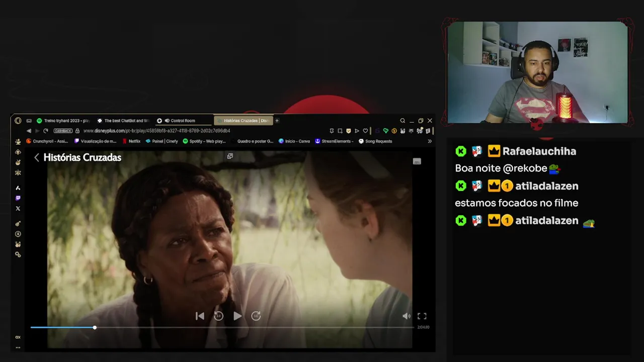Open Song Requests bookmark
The height and width of the screenshot is (362, 644).
pyautogui.click(x=375, y=141)
